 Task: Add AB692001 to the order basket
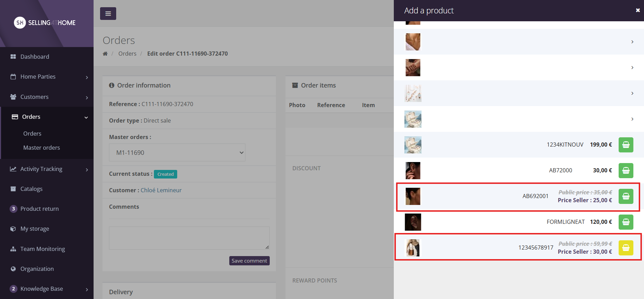click(x=625, y=196)
